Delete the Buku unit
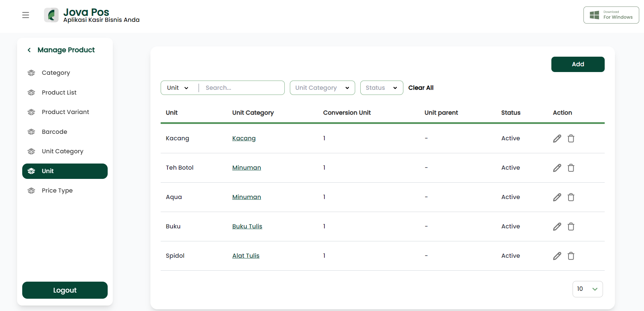644x311 pixels. click(571, 226)
